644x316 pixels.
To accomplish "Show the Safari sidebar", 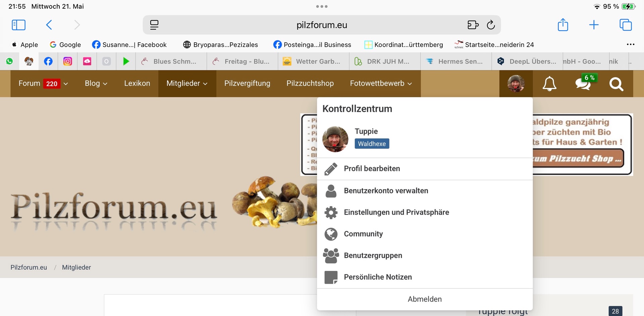I will 18,25.
